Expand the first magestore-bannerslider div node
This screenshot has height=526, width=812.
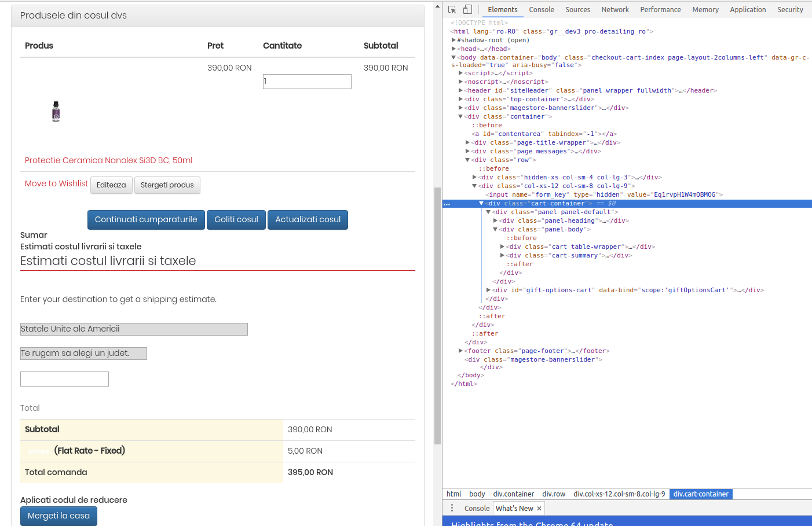click(460, 108)
